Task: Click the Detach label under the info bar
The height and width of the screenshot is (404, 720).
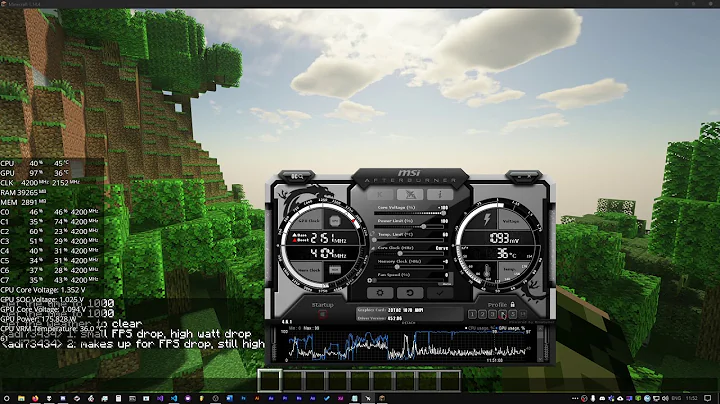Action: pos(409,323)
